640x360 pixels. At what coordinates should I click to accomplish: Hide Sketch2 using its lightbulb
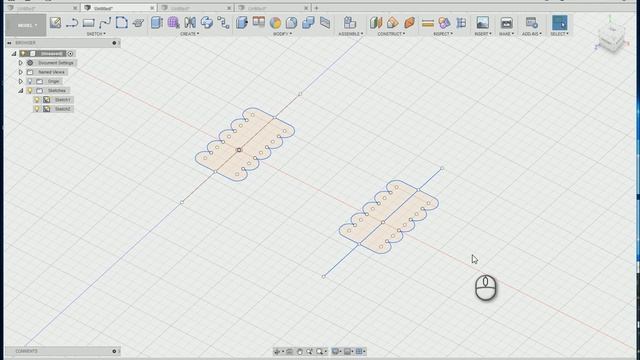click(x=37, y=109)
